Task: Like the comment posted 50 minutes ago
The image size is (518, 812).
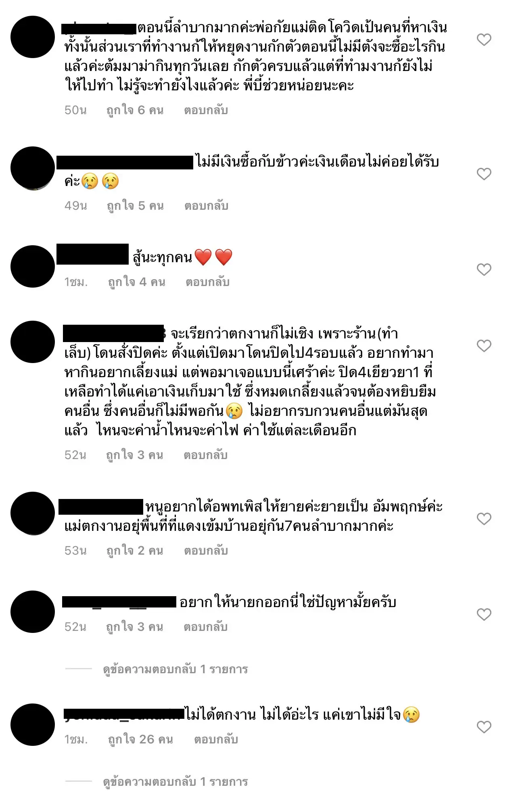Action: point(484,40)
